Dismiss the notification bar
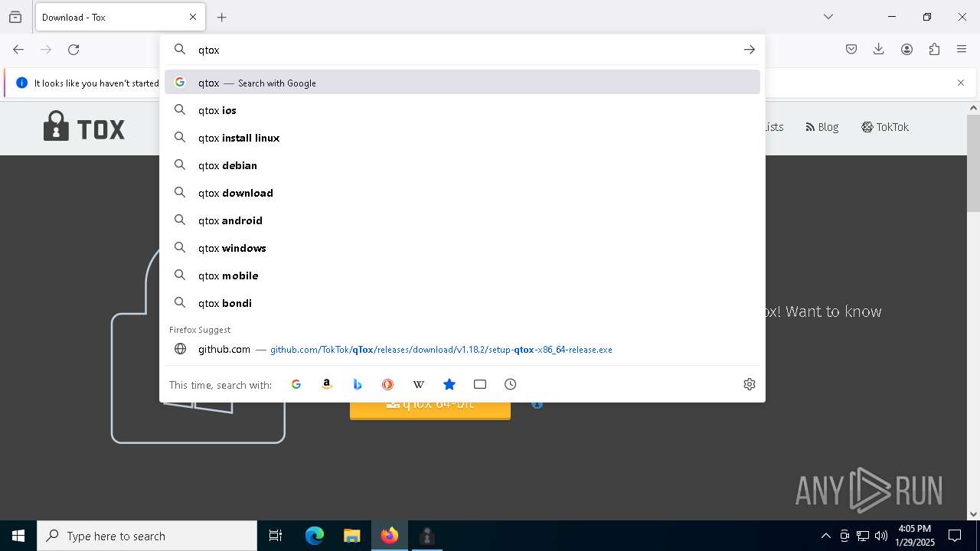 (x=961, y=83)
